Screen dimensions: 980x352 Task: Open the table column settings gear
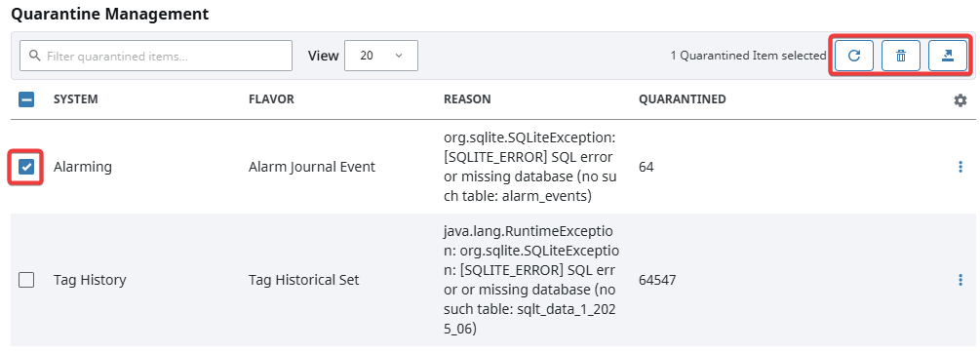coord(960,100)
